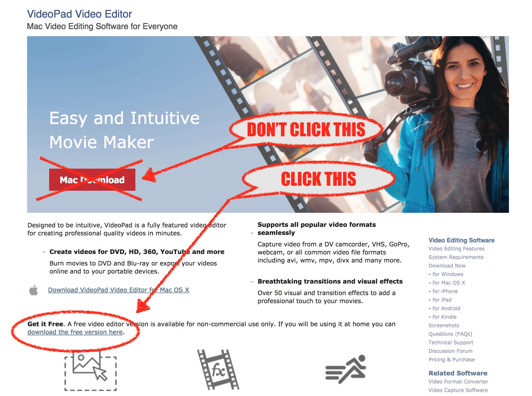The width and height of the screenshot is (532, 396).
Task: Go to System Requirements page
Action: point(456,257)
